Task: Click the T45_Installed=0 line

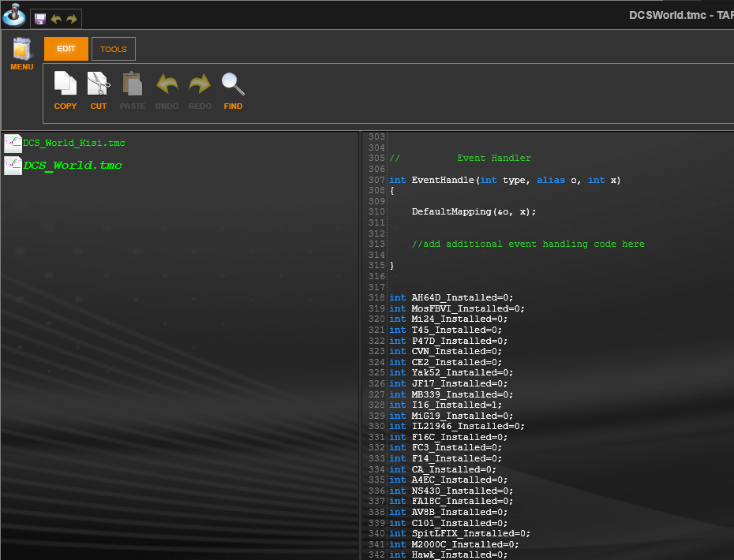Action: point(446,330)
